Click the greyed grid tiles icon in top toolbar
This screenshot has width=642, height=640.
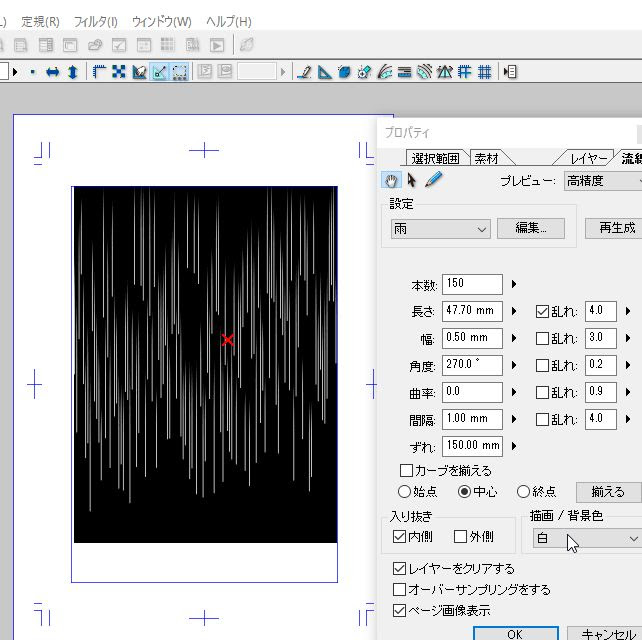(167, 45)
